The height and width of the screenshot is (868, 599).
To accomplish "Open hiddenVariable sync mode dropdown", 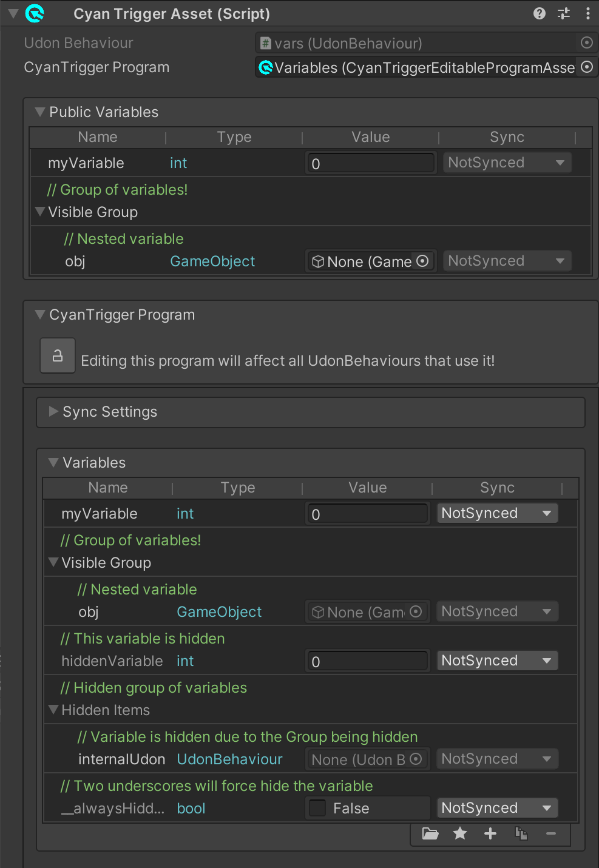I will (x=497, y=661).
